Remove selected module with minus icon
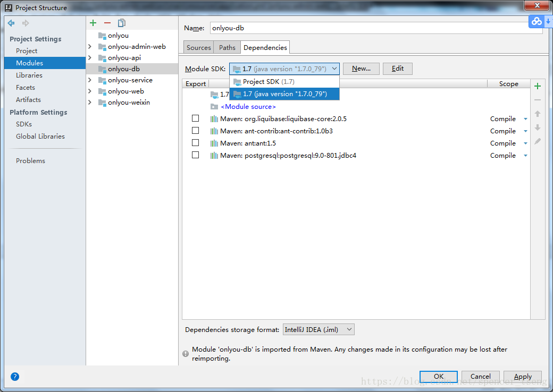This screenshot has height=392, width=553. click(x=107, y=23)
